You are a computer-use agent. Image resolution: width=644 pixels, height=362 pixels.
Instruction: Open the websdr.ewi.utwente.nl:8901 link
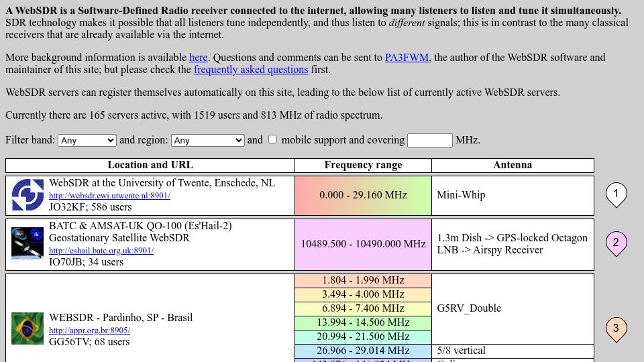[109, 196]
